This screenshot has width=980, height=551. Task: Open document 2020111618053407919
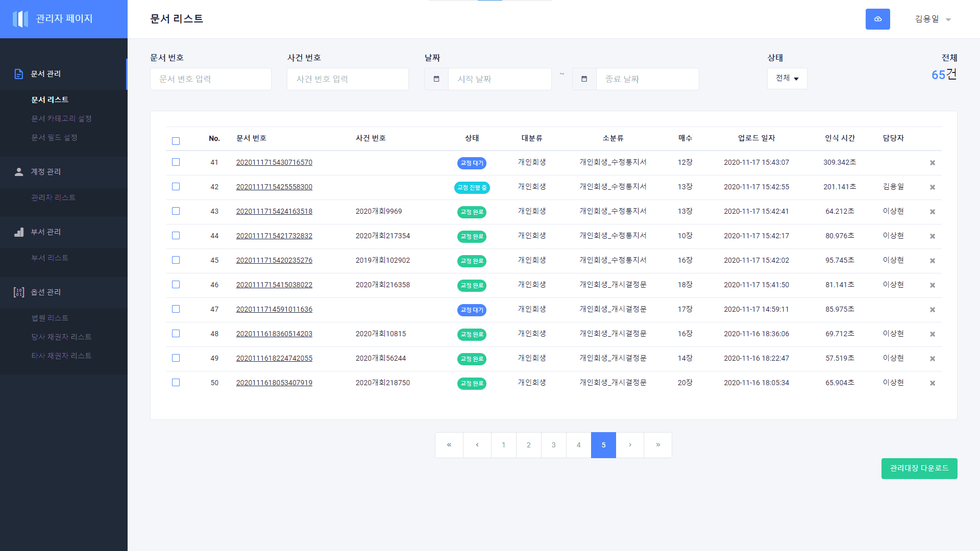click(x=274, y=383)
